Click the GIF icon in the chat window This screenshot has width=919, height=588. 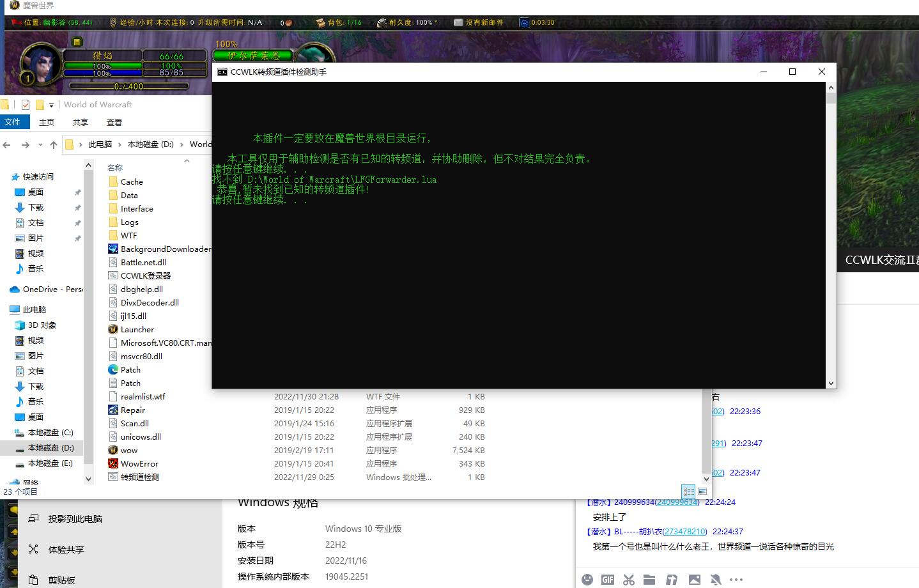608,579
